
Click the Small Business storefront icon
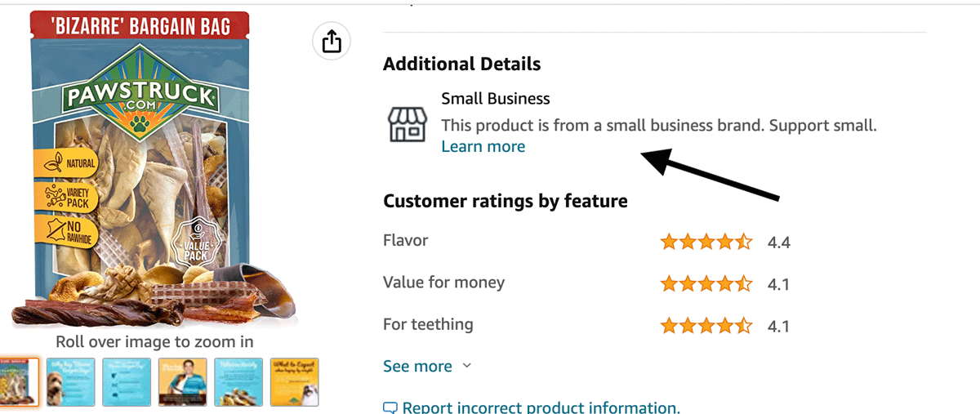click(407, 123)
